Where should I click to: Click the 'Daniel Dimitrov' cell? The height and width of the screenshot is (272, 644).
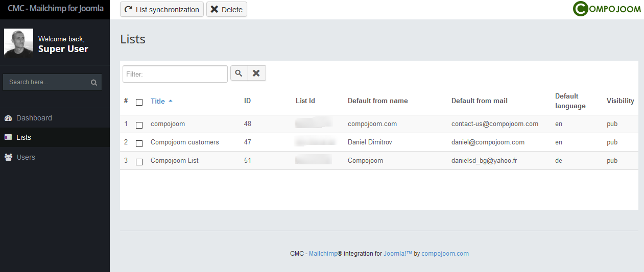(x=371, y=142)
